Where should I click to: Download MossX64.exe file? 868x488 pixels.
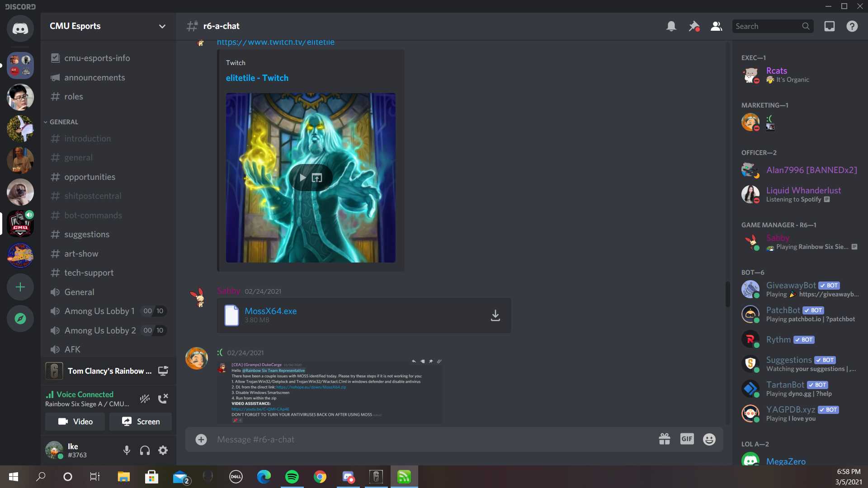click(x=495, y=315)
